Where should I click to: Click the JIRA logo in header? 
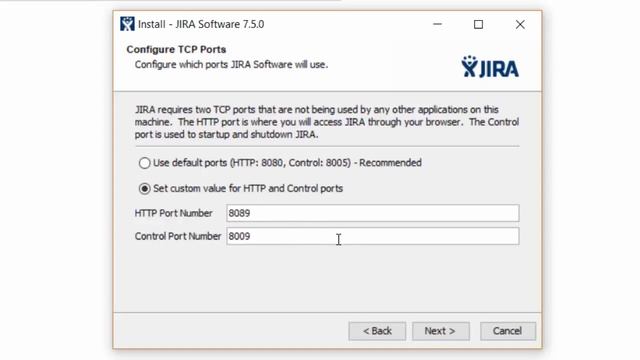click(490, 67)
